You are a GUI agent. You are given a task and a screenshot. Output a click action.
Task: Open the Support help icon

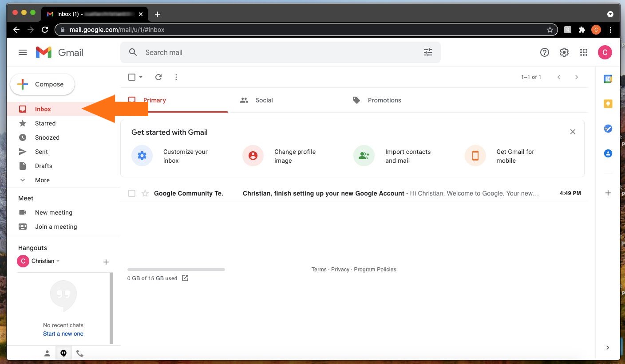tap(545, 52)
